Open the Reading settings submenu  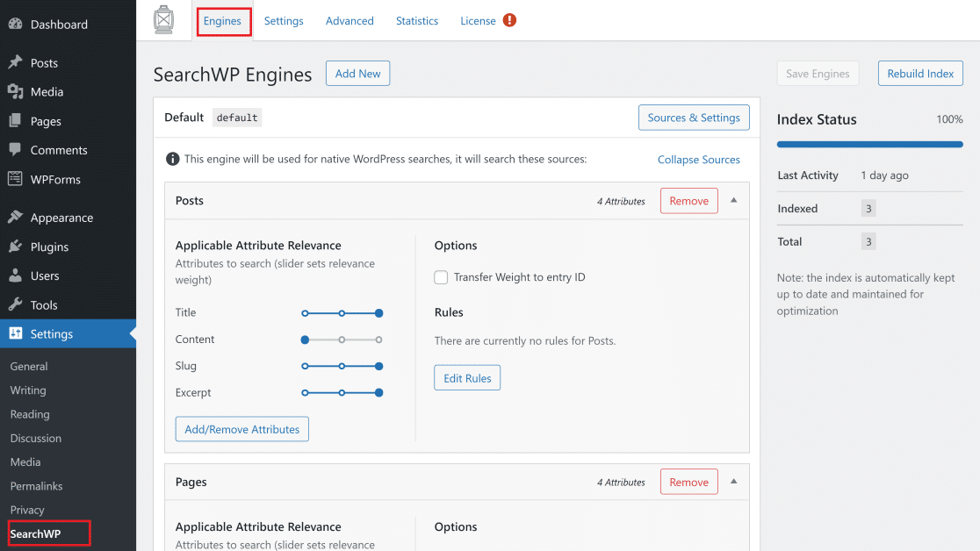[x=30, y=414]
